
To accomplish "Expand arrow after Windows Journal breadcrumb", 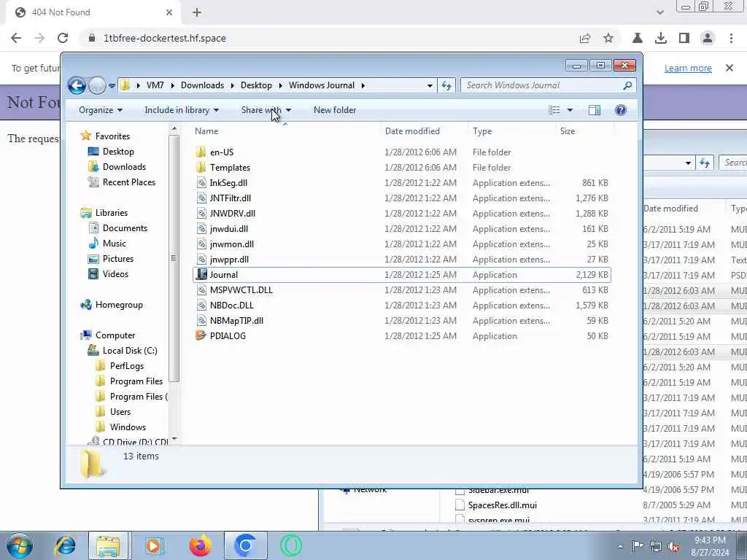I will [x=363, y=86].
